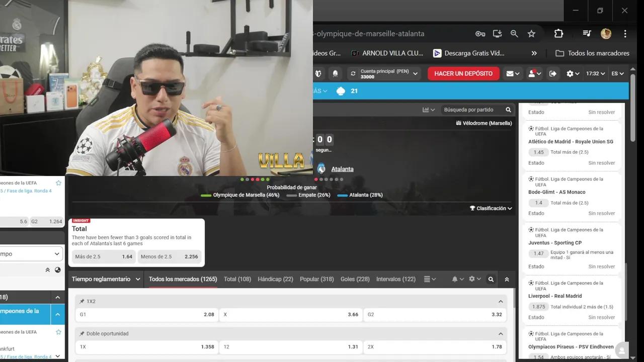644x362 pixels.
Task: Open the Atalanta team link
Action: 342,169
